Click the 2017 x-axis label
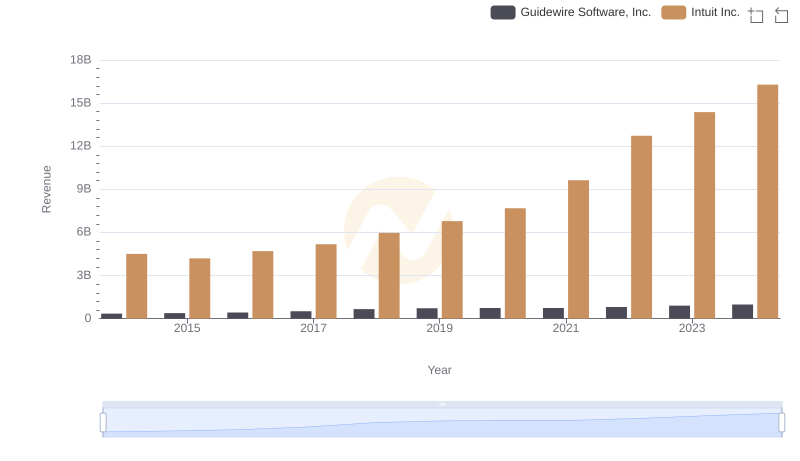The width and height of the screenshot is (800, 461). click(313, 328)
